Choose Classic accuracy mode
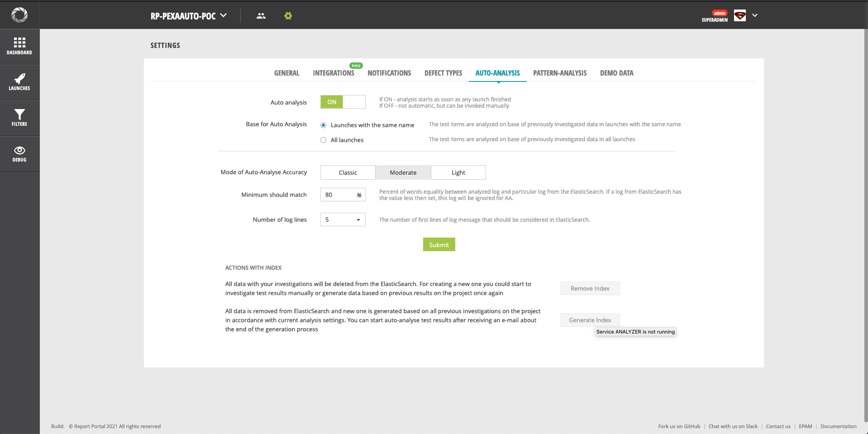868x434 pixels. tap(348, 172)
